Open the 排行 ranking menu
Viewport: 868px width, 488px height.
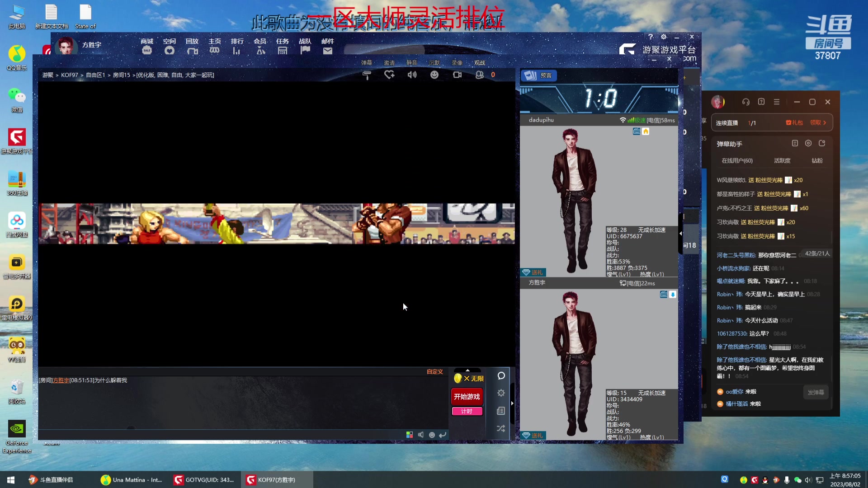(x=237, y=46)
